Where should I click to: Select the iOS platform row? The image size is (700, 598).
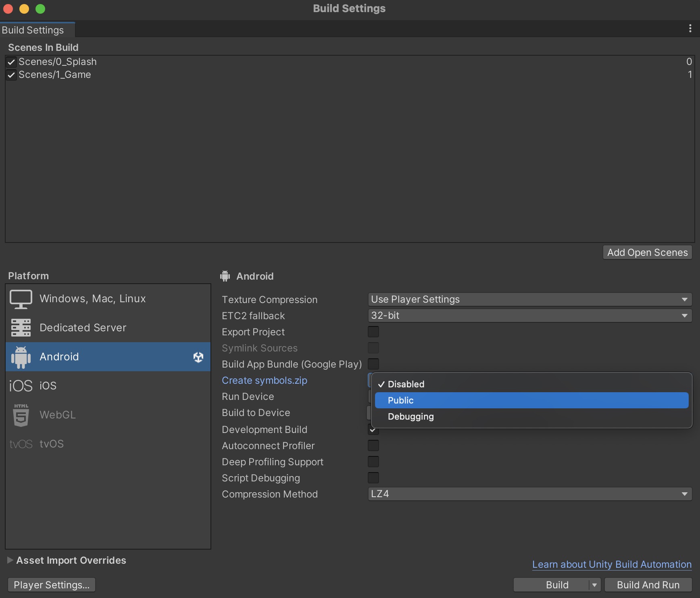click(108, 386)
